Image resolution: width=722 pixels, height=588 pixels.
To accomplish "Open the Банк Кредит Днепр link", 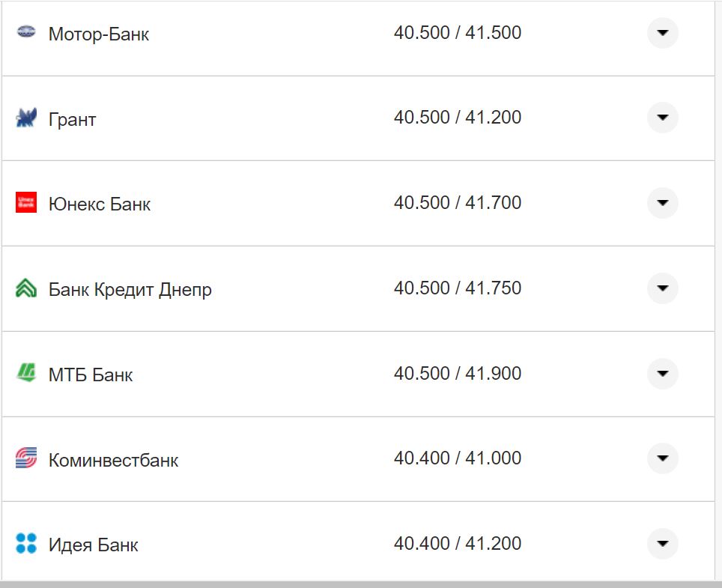I will coord(130,290).
